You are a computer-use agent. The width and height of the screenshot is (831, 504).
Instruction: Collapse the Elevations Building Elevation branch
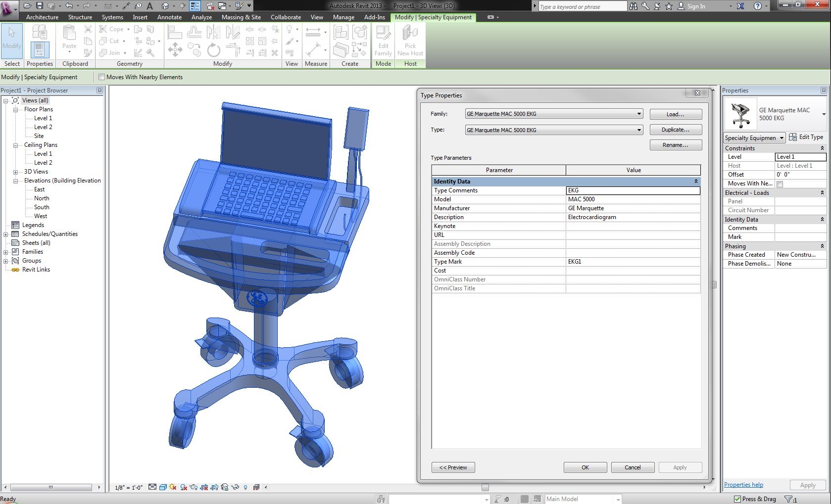[x=15, y=181]
